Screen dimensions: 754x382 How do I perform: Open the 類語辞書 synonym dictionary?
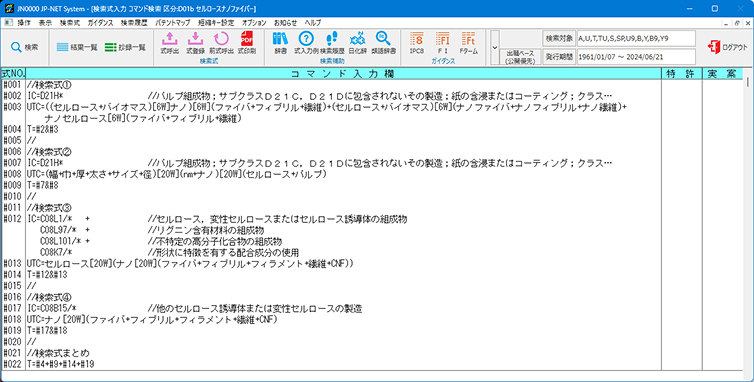pos(383,42)
